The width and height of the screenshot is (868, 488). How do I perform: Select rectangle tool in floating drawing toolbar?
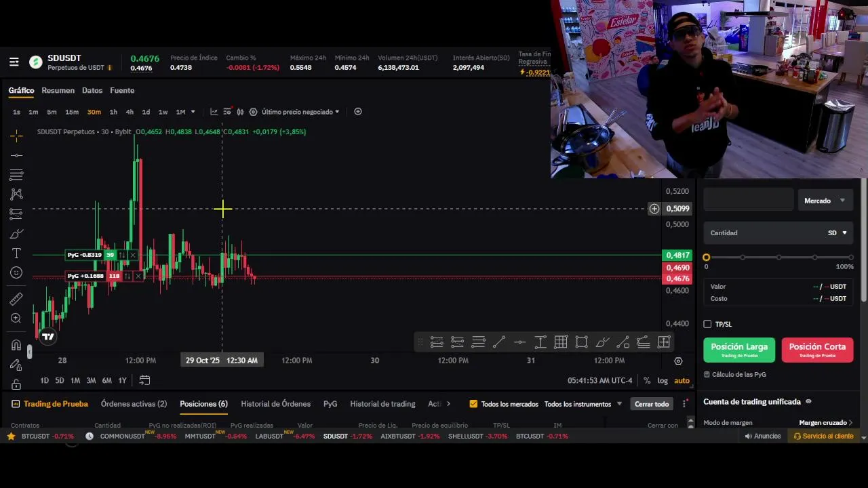[581, 342]
